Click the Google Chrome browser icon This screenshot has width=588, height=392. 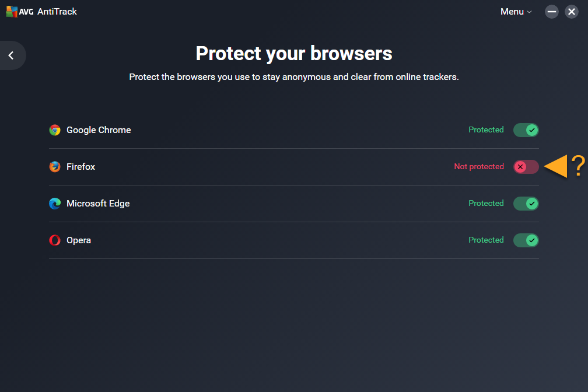(x=55, y=130)
